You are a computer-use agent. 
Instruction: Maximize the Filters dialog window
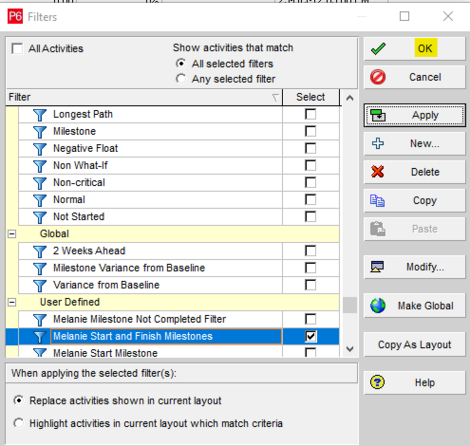coord(404,16)
